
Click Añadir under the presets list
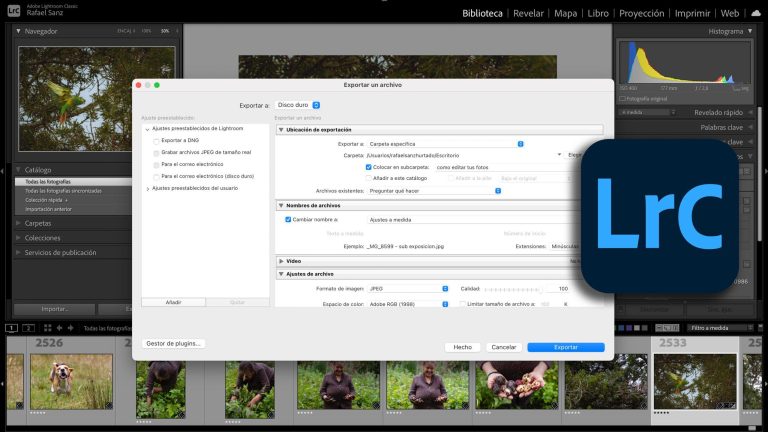pos(173,302)
